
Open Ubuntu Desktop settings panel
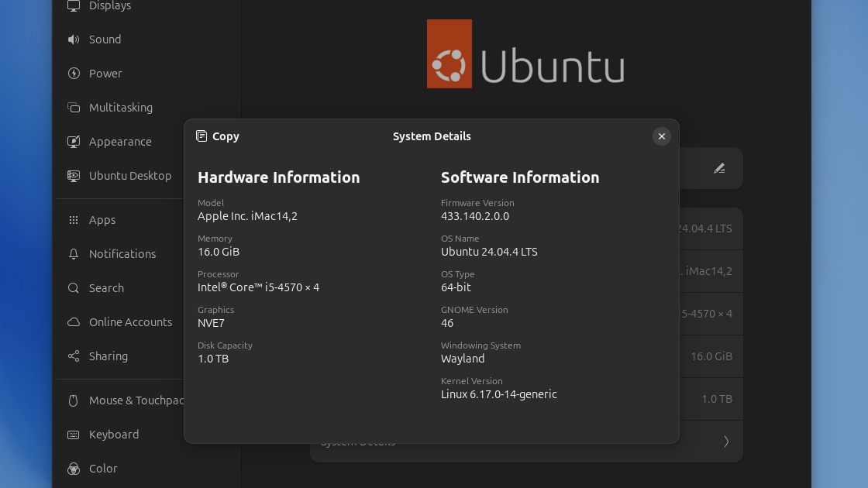129,176
